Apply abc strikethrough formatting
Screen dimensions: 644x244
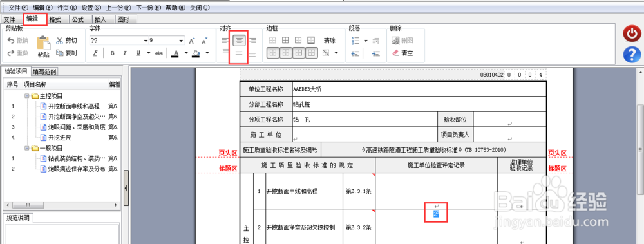pos(159,53)
